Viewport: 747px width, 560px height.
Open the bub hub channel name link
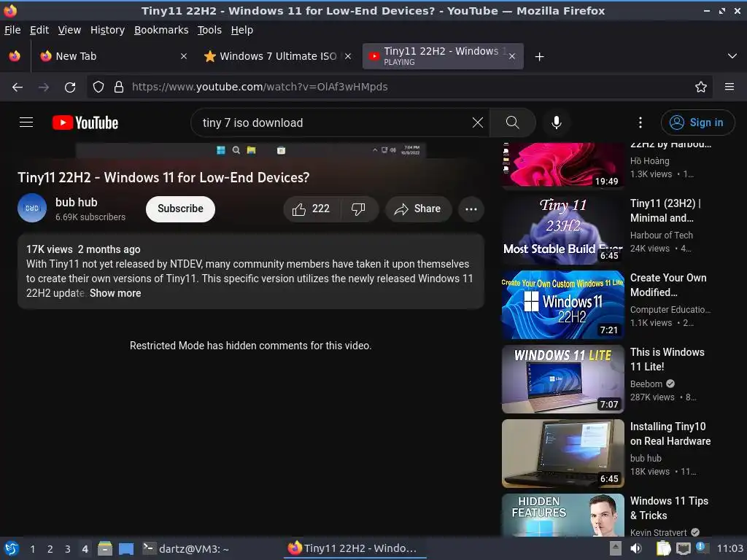click(x=76, y=203)
